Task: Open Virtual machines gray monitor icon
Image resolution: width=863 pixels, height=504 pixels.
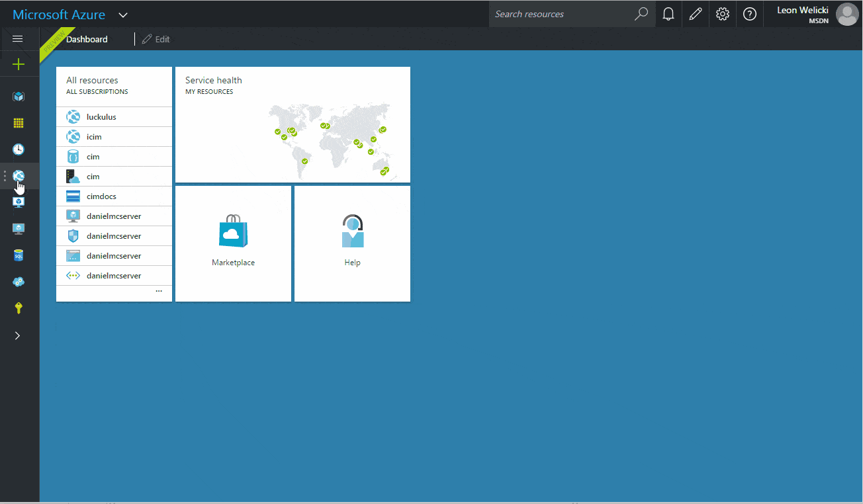Action: (19, 229)
